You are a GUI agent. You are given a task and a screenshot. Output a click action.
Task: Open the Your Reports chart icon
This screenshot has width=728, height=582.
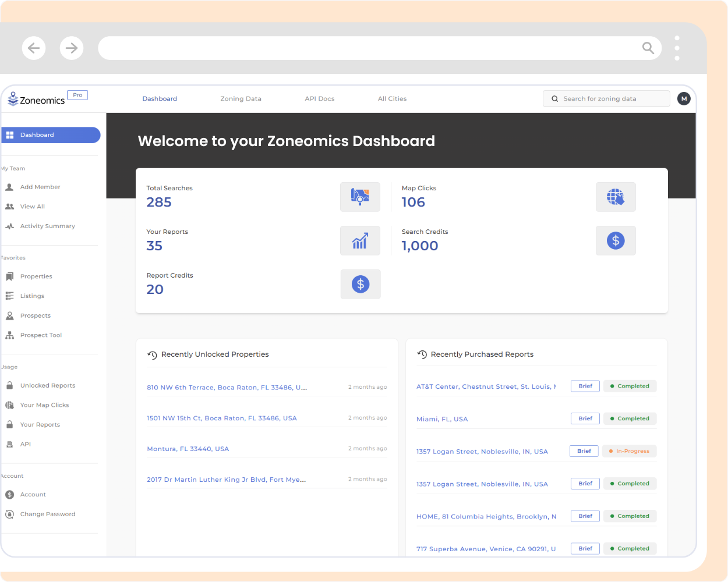[x=360, y=240]
